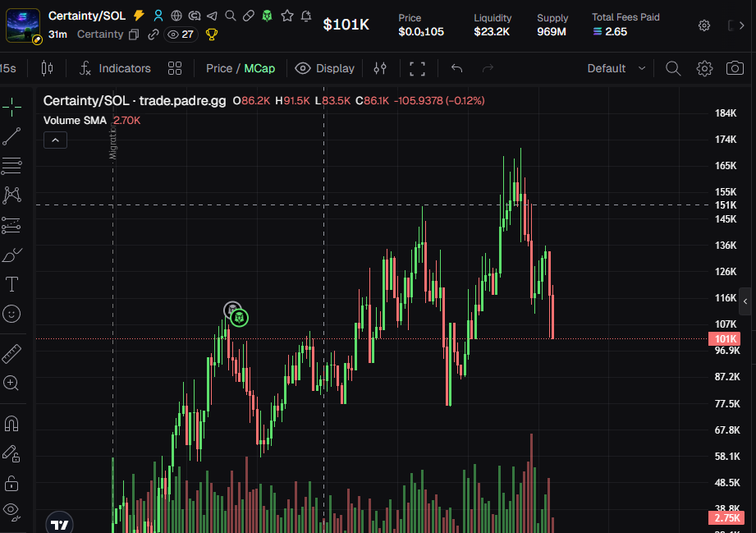Open the Indicators dialog
The width and height of the screenshot is (756, 533).
pyautogui.click(x=115, y=68)
